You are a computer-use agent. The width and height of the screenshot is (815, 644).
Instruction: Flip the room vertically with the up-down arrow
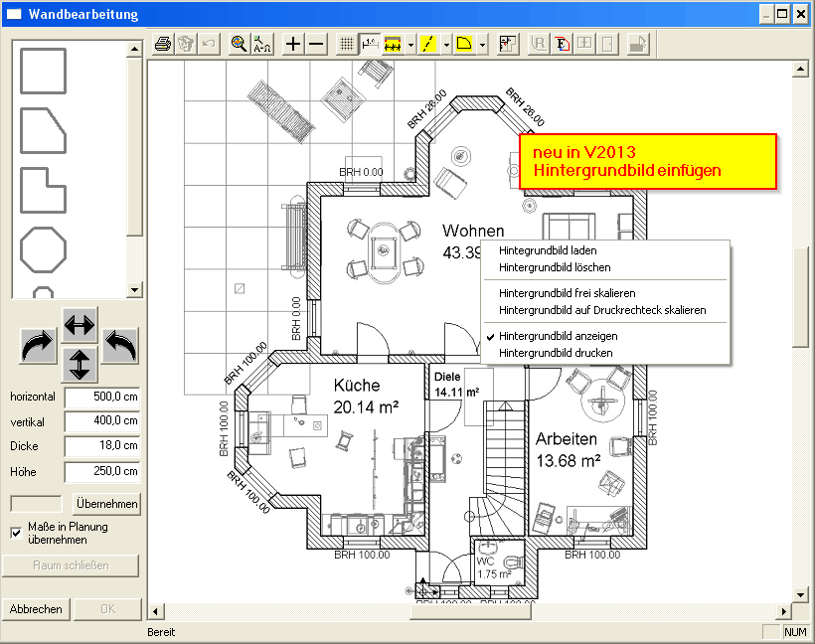(80, 364)
